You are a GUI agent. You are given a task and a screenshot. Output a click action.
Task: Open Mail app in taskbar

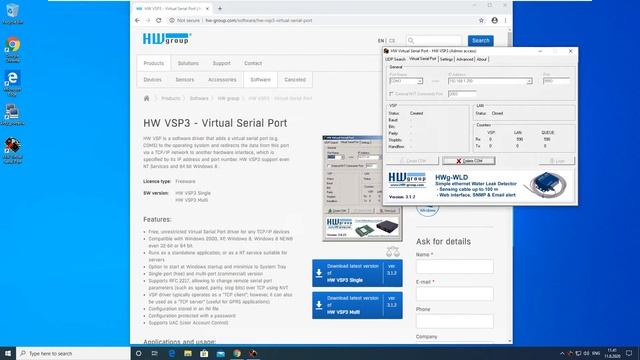point(220,353)
